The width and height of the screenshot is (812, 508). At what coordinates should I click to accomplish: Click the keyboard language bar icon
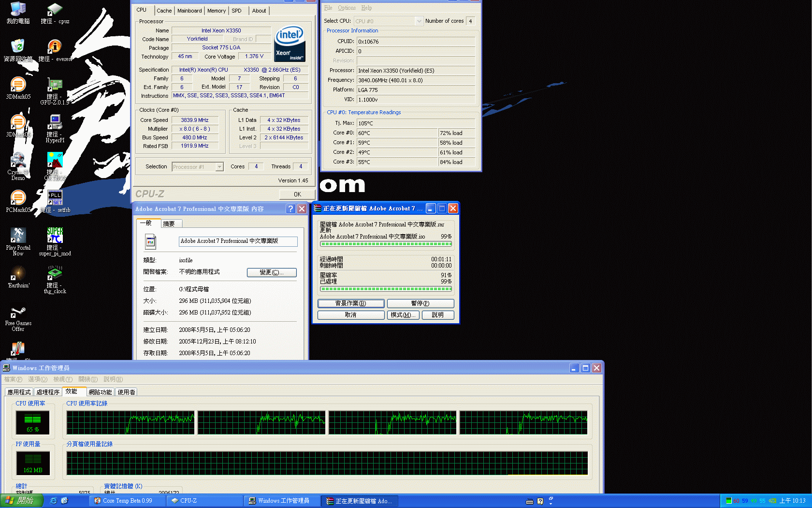(x=530, y=501)
